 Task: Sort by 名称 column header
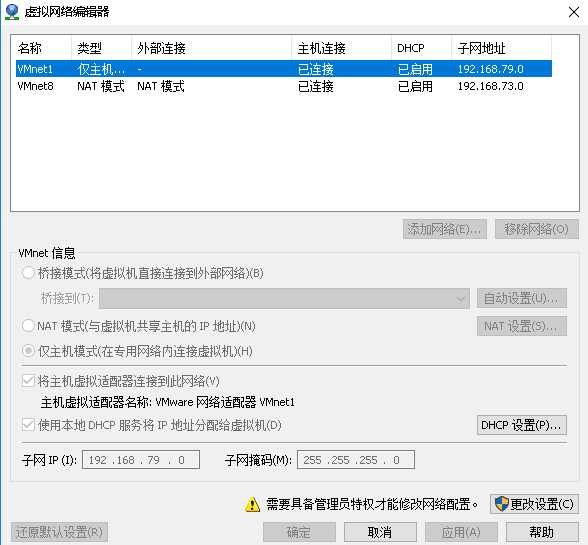pyautogui.click(x=43, y=48)
